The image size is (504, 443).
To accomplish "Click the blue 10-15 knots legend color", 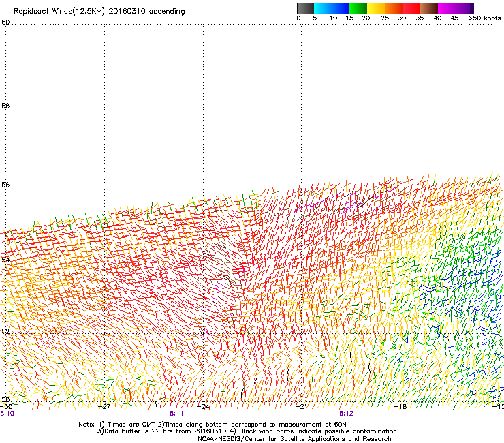I will [341, 8].
